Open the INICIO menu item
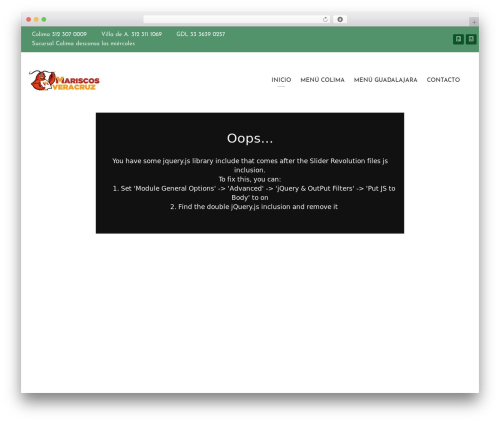 (x=281, y=80)
